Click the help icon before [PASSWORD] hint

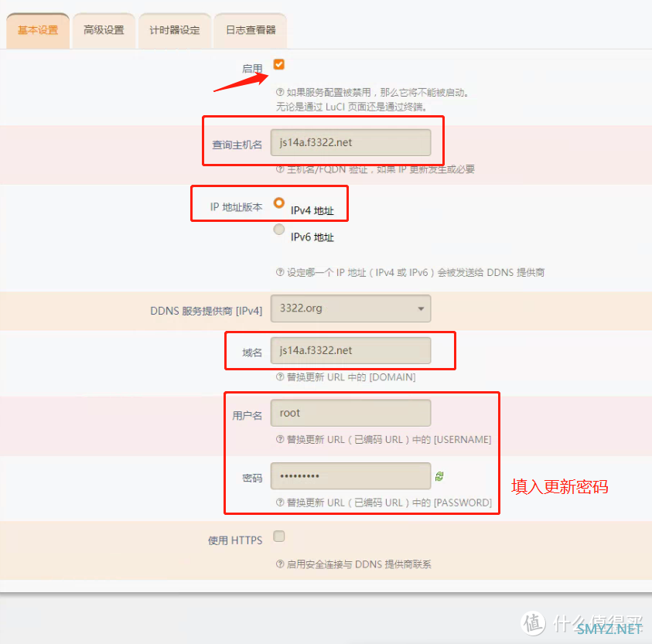280,503
